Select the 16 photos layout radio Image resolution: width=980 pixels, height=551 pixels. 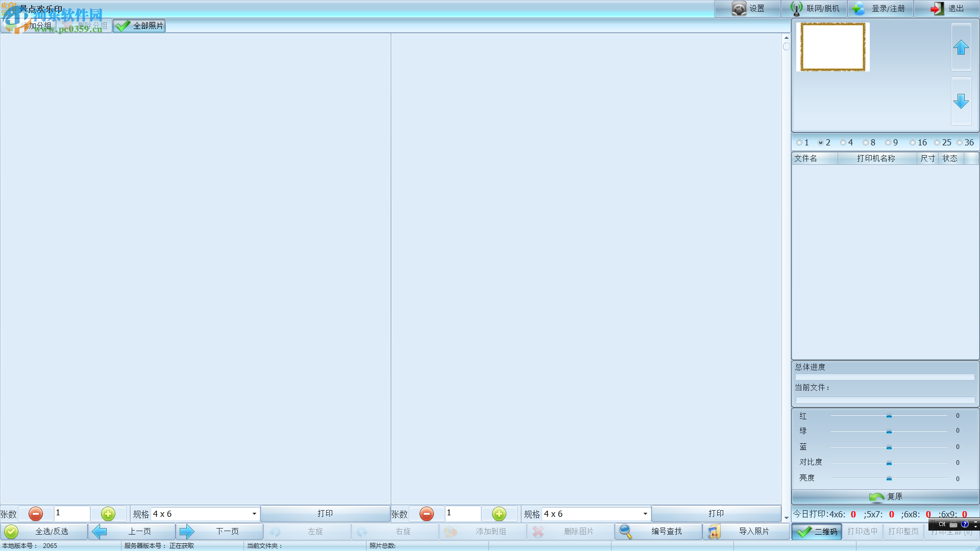tap(913, 143)
